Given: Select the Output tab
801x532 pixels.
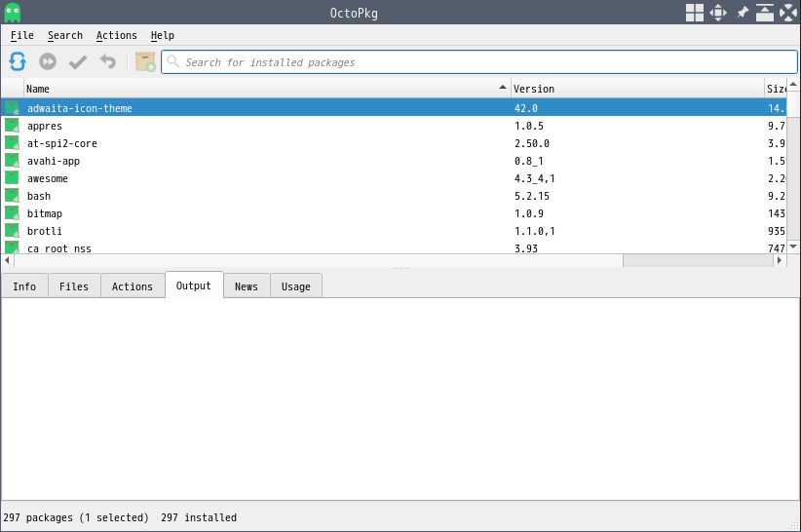Looking at the screenshot, I should tap(194, 285).
